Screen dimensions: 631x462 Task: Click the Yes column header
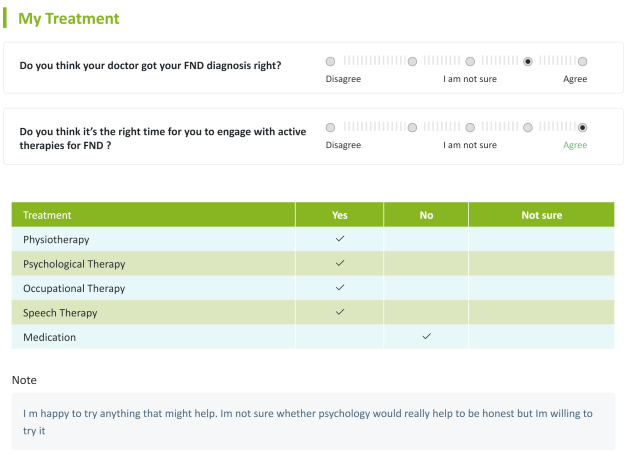click(340, 215)
